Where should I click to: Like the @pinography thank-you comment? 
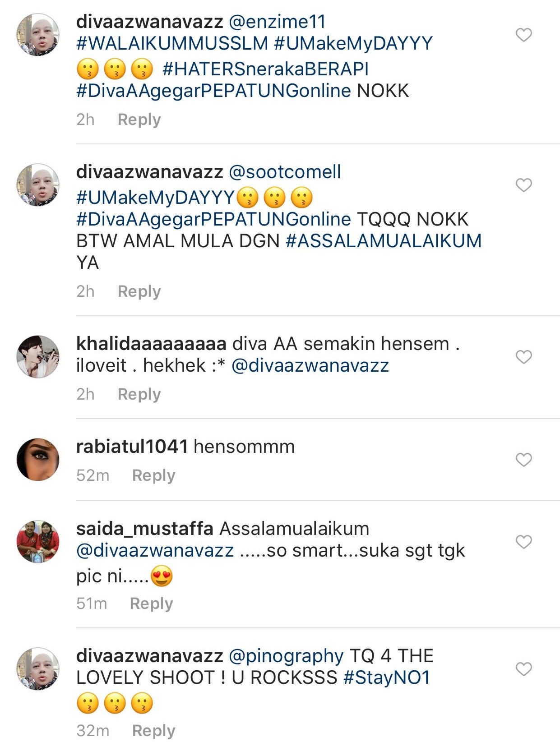click(x=523, y=669)
